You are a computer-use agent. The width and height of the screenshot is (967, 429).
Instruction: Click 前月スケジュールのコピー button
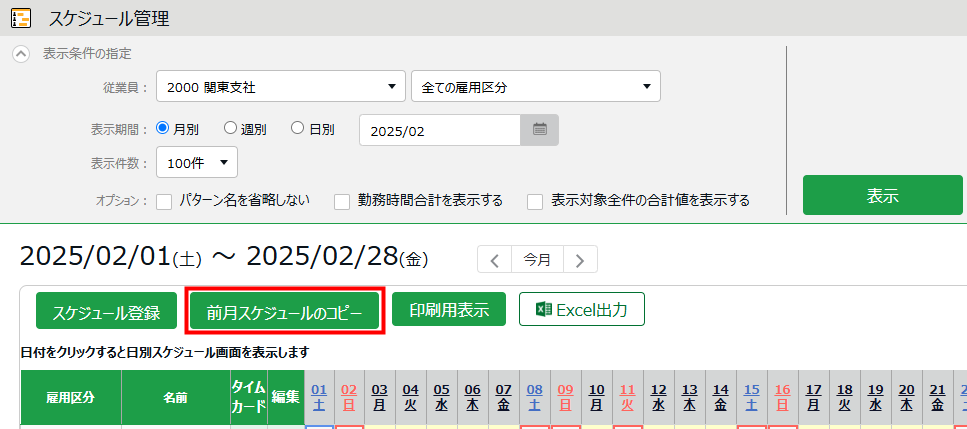pyautogui.click(x=284, y=311)
